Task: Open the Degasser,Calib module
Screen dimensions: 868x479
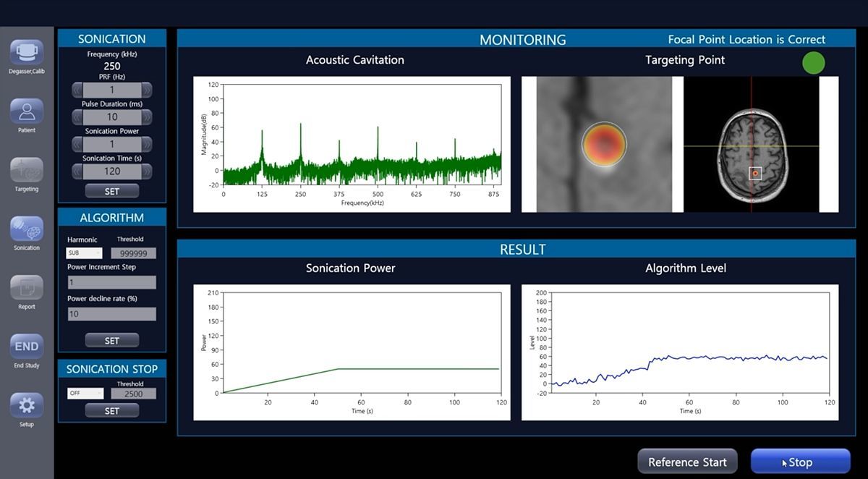Action: pos(27,53)
